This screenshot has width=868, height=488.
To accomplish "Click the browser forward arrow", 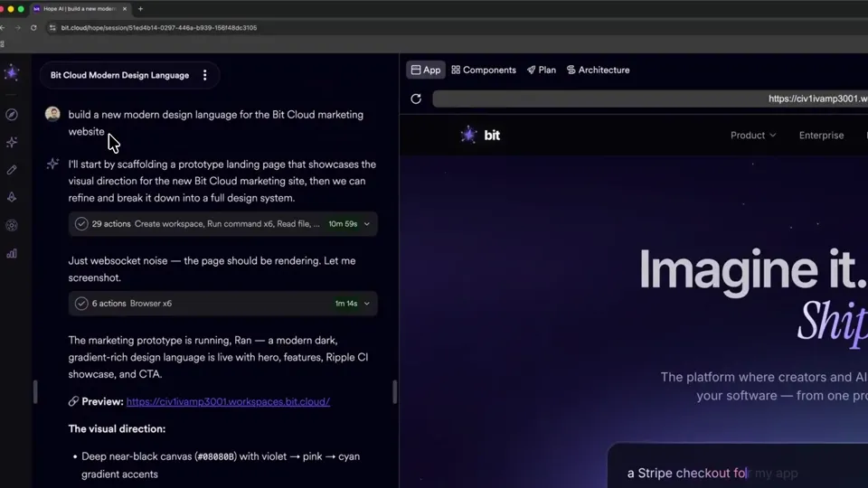I will click(x=18, y=28).
